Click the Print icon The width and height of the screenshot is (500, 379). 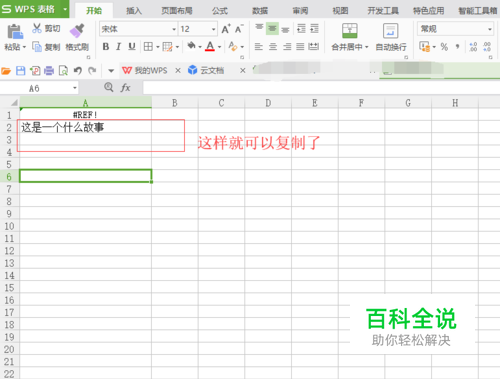[49, 71]
